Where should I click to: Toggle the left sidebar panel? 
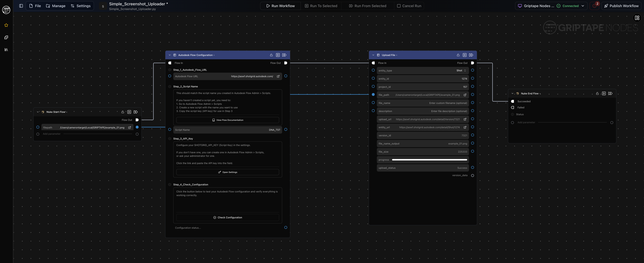(x=21, y=6)
